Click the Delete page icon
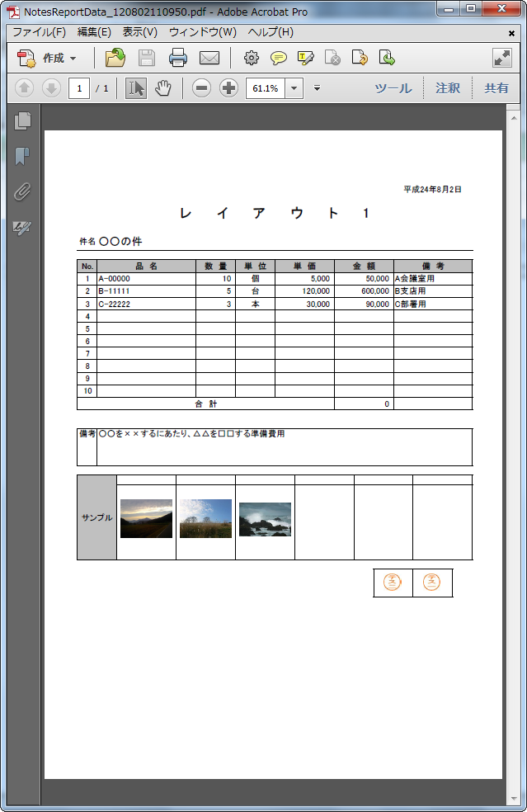 [x=332, y=58]
